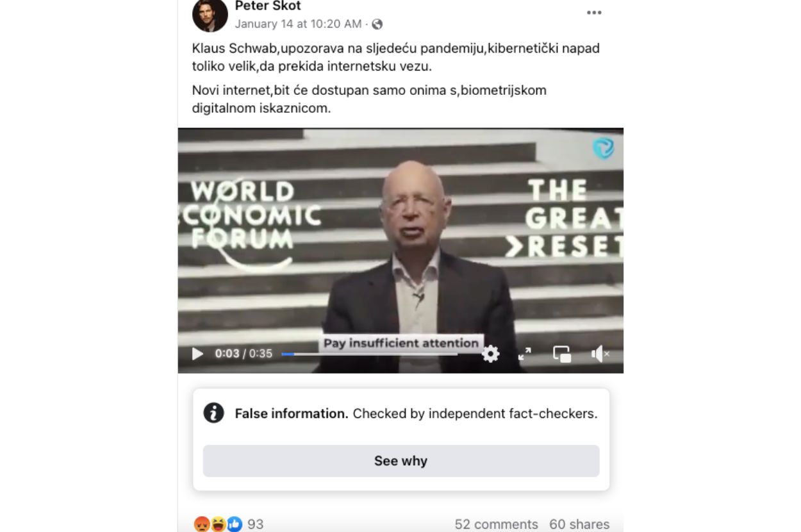View the 60 shares
This screenshot has width=801, height=532.
point(579,524)
